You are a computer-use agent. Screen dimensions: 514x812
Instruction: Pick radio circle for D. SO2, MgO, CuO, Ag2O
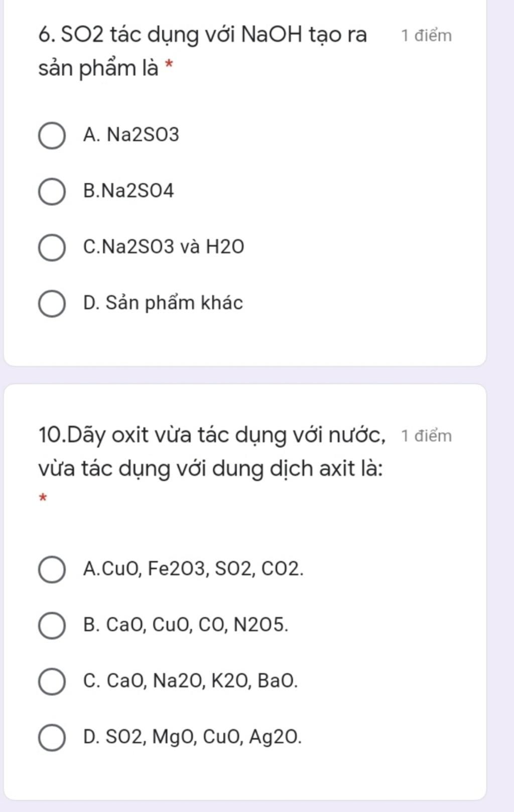click(52, 737)
